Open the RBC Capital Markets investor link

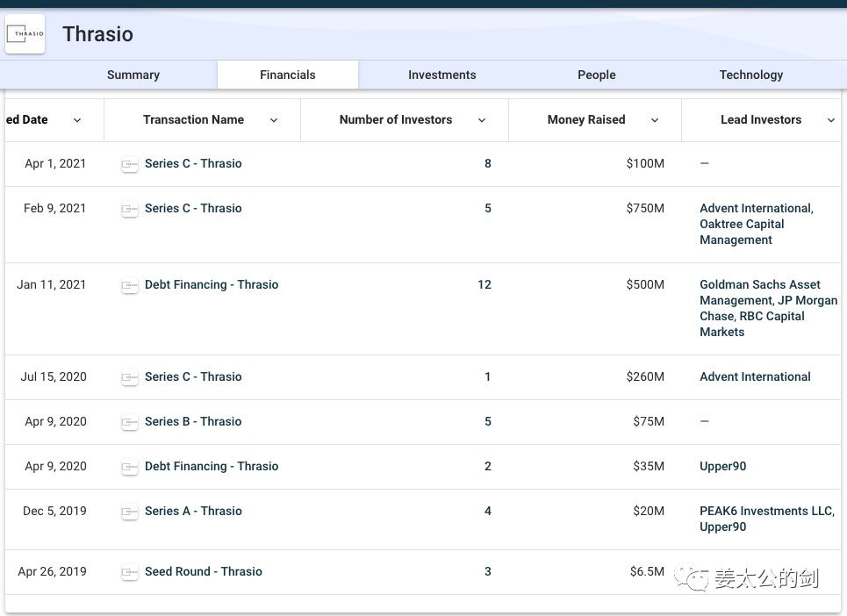[x=752, y=324]
